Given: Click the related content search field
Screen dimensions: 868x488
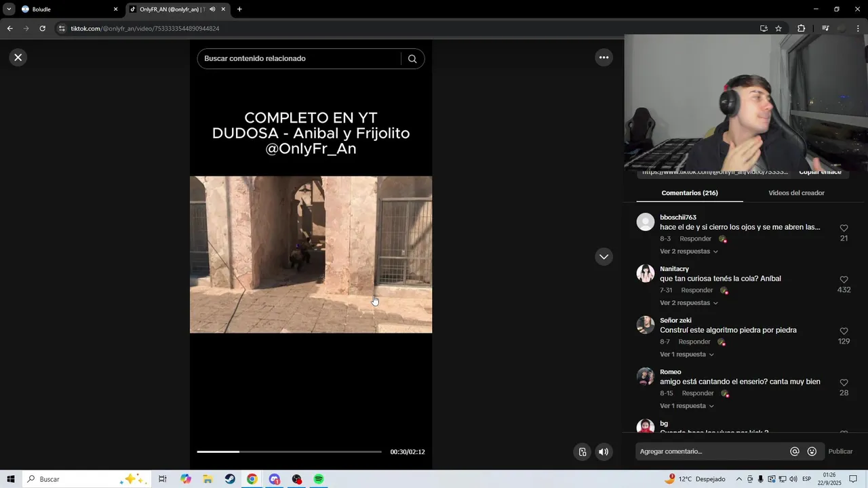Looking at the screenshot, I should point(298,59).
